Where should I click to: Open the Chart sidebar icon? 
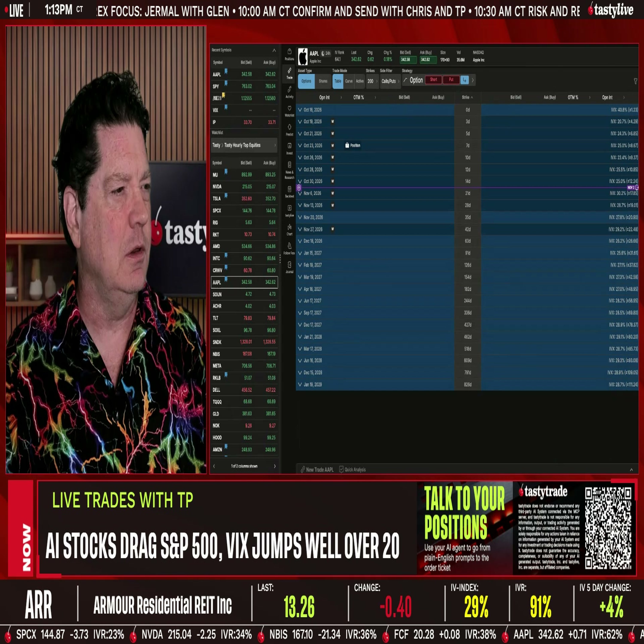click(x=289, y=230)
